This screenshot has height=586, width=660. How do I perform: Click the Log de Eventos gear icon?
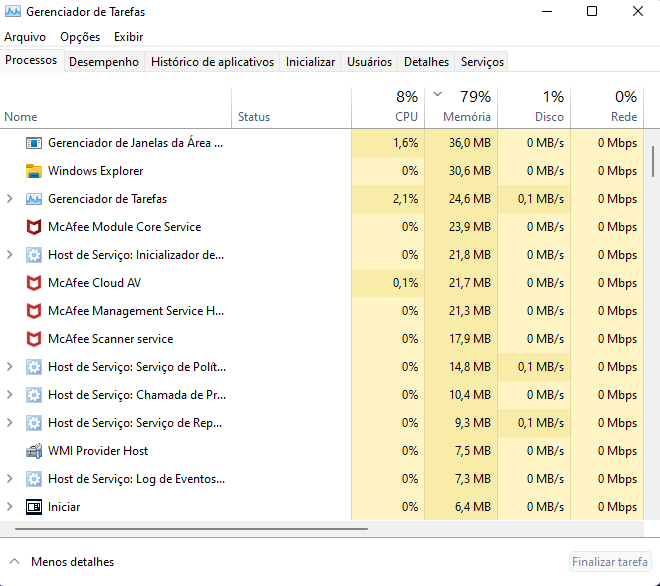(34, 479)
